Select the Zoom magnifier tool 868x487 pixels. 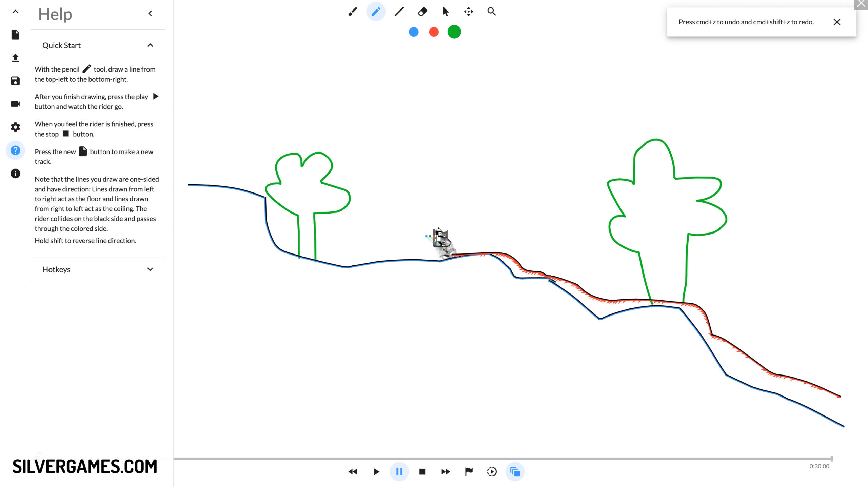coord(492,12)
